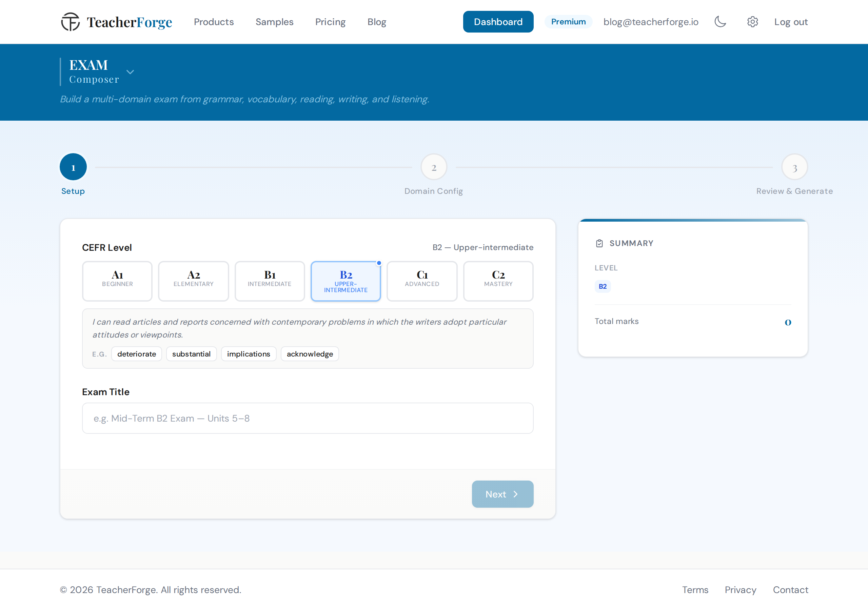
Task: Click the 'deteriorate' example word chip
Action: tap(137, 354)
